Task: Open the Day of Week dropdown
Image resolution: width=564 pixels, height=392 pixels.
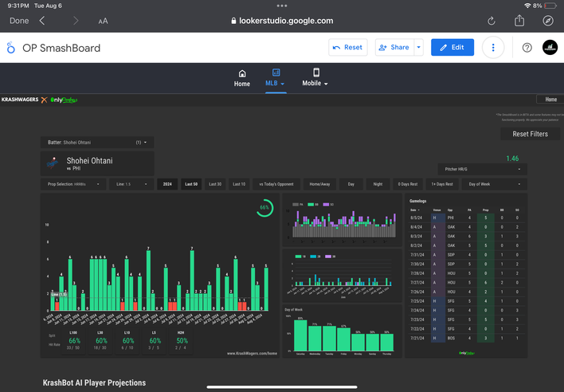Action: tap(494, 184)
